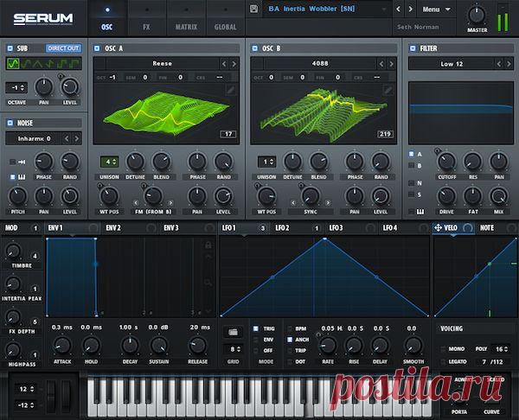Open the preset name dropdown
The width and height of the screenshot is (519, 420).
click(x=327, y=9)
